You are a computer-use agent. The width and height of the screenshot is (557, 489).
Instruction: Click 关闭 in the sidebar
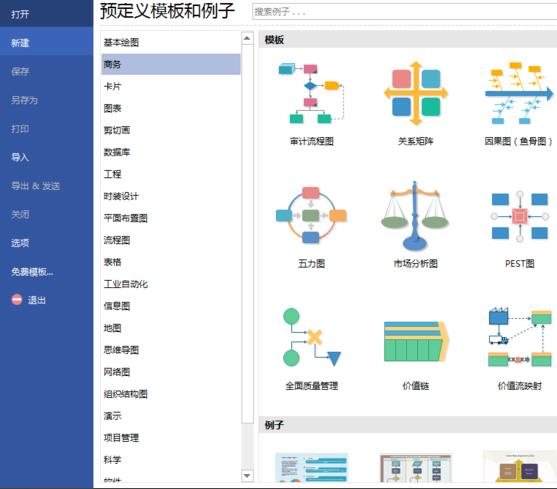20,214
